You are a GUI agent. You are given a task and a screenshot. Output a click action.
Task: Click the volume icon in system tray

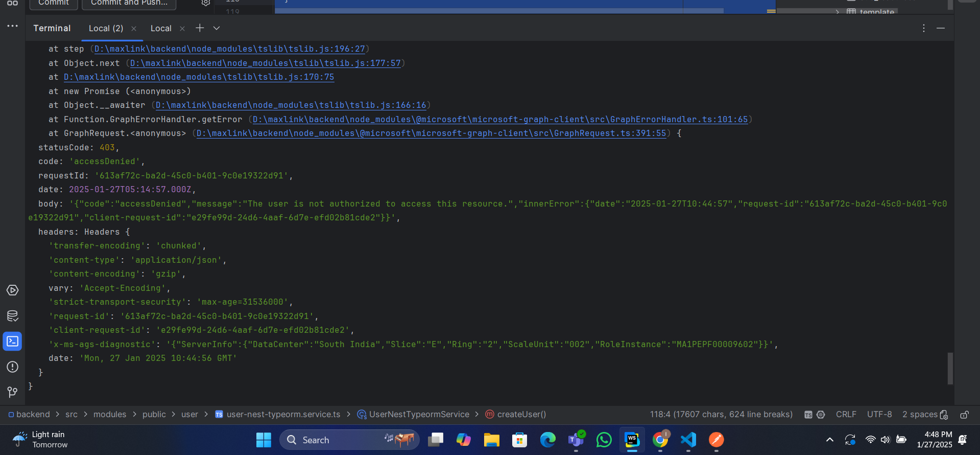[885, 440]
